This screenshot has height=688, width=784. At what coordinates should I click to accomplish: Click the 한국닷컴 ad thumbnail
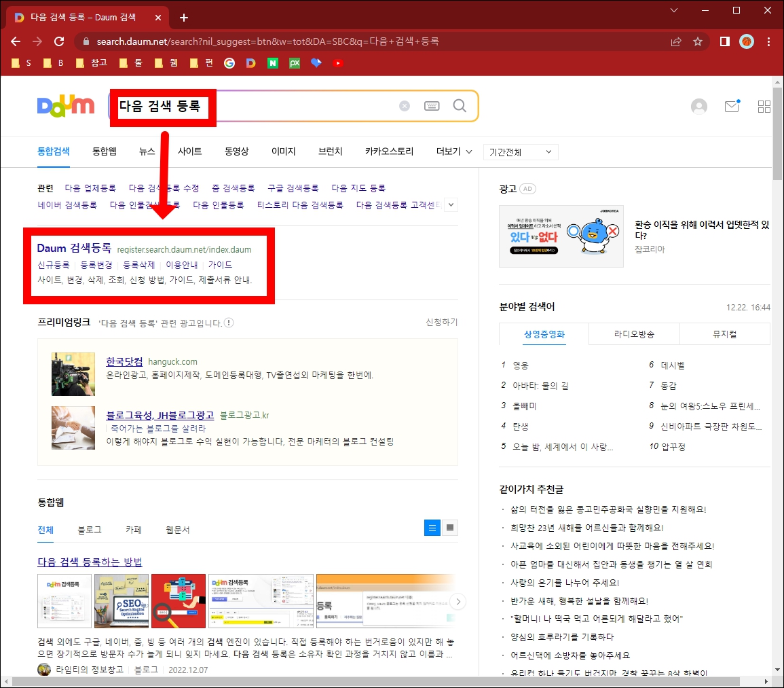73,374
